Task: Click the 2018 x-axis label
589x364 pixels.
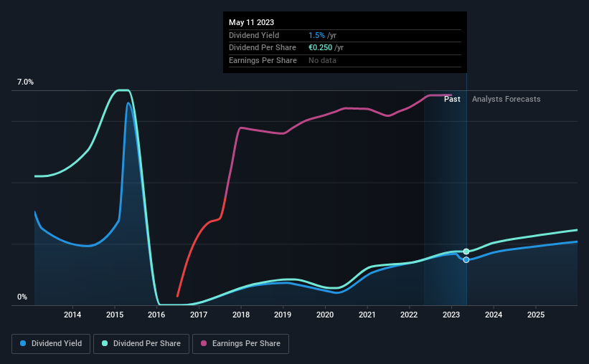Action: coord(241,315)
